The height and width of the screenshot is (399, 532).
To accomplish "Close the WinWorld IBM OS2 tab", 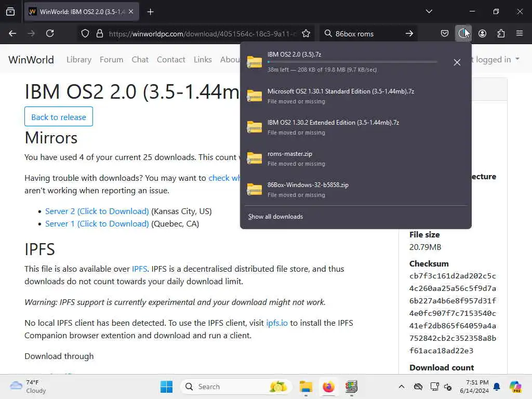I will pos(131,11).
